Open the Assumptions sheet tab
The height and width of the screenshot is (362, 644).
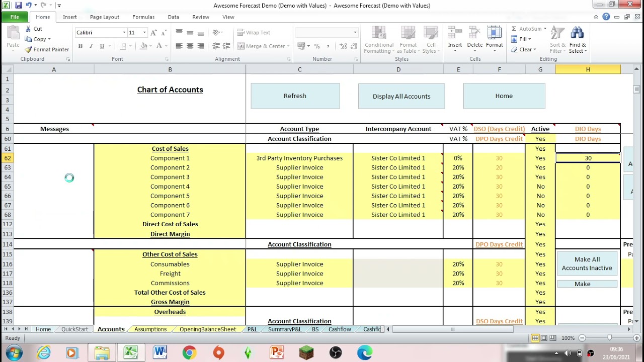pyautogui.click(x=150, y=329)
